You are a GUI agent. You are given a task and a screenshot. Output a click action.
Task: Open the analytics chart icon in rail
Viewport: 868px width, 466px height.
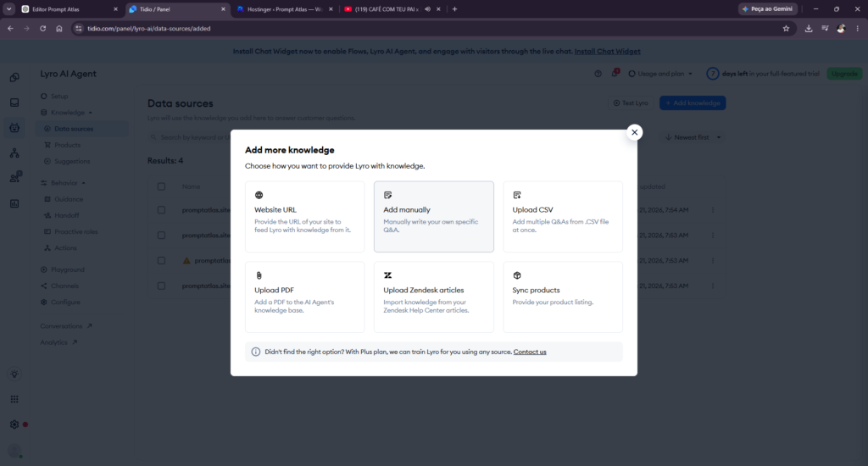coord(14,203)
